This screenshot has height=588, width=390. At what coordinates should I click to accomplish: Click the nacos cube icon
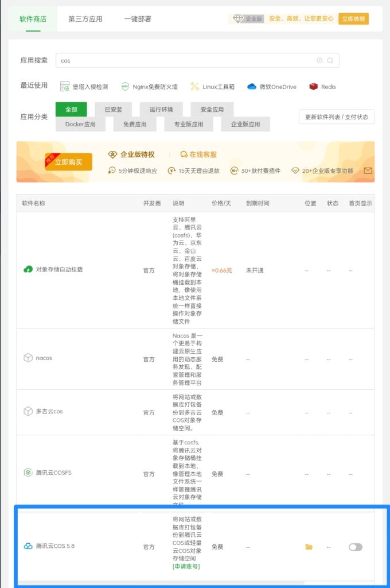coord(28,358)
